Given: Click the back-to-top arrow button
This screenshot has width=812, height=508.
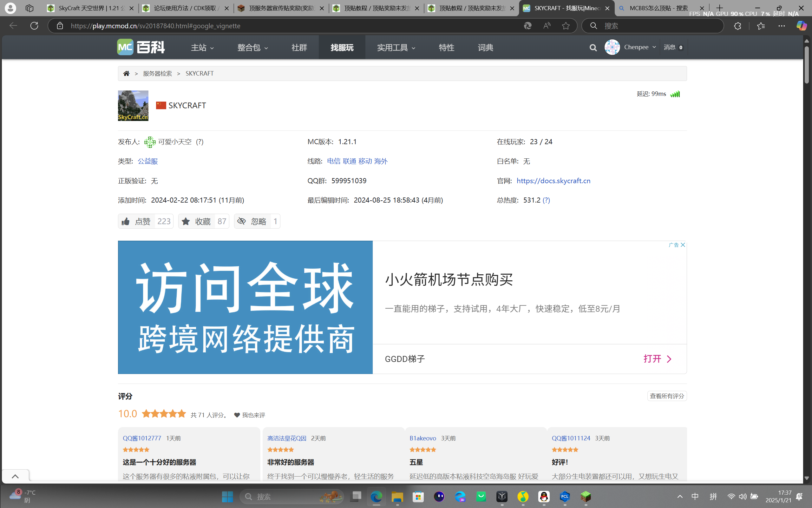Looking at the screenshot, I should pyautogui.click(x=15, y=476).
